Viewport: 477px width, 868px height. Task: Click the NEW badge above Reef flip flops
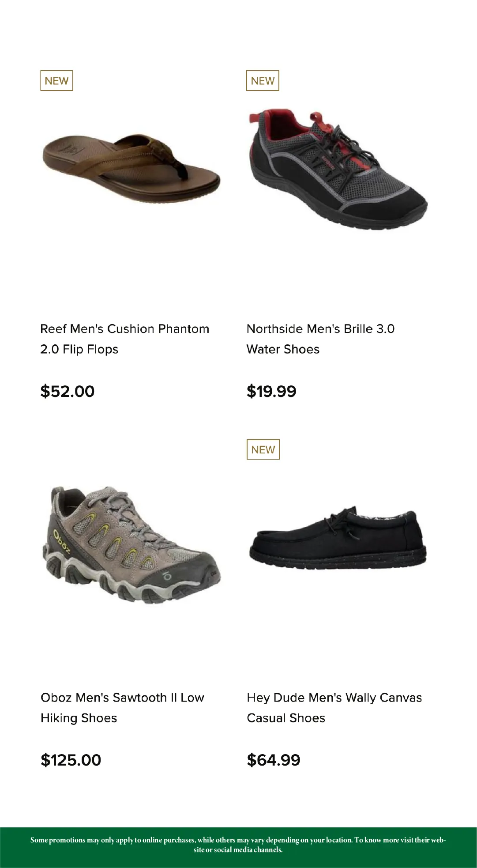tap(56, 81)
